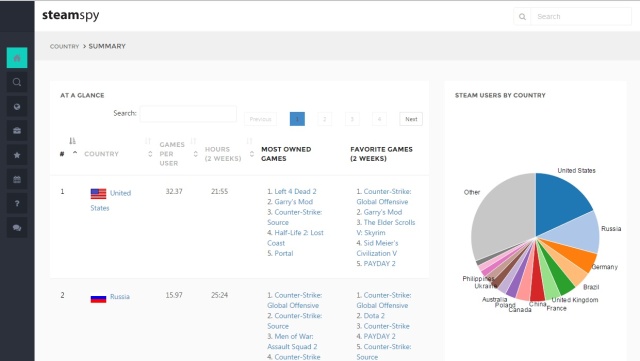The image size is (640, 361).
Task: Sort table by Country column
Action: coord(101,154)
